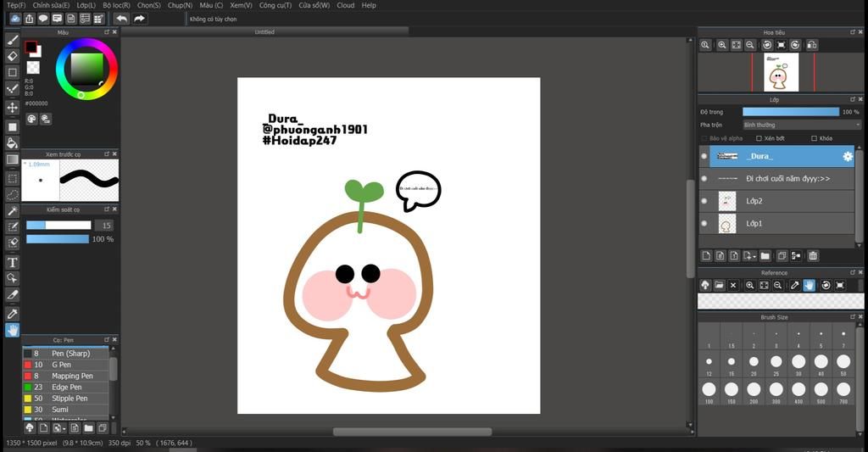This screenshot has height=452, width=868.
Task: Select the Move tool
Action: [12, 108]
